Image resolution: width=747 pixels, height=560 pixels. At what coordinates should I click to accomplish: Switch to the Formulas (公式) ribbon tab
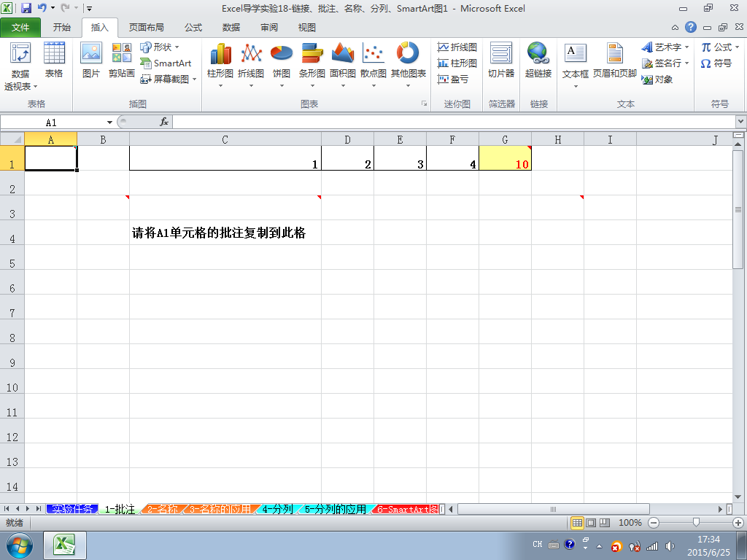click(x=193, y=28)
